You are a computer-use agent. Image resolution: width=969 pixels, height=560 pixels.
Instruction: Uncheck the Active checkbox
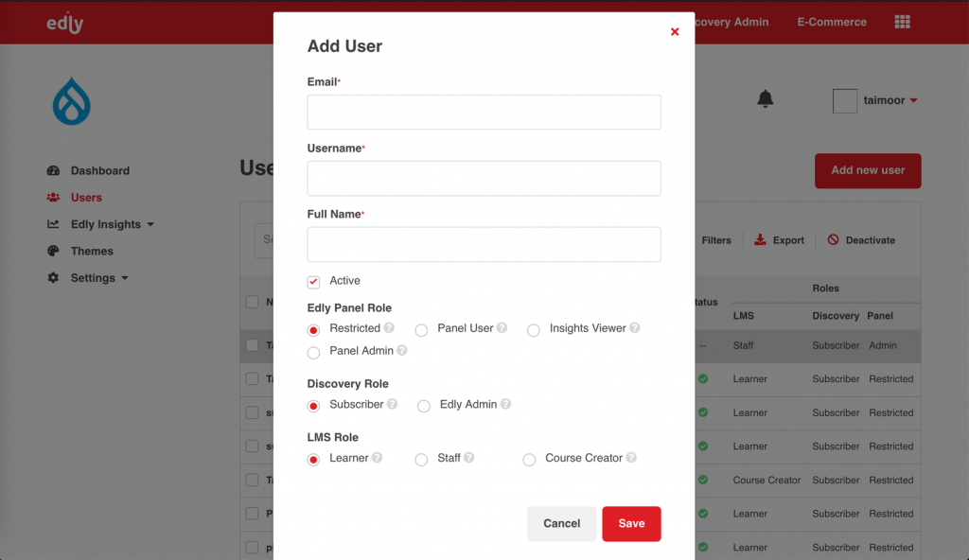(313, 282)
